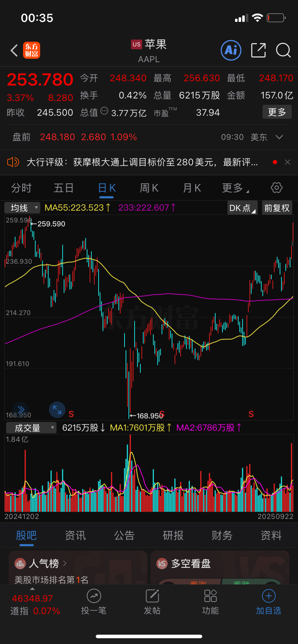298x644 pixels.
Task: Switch to the 分时 tab
Action: tap(21, 188)
